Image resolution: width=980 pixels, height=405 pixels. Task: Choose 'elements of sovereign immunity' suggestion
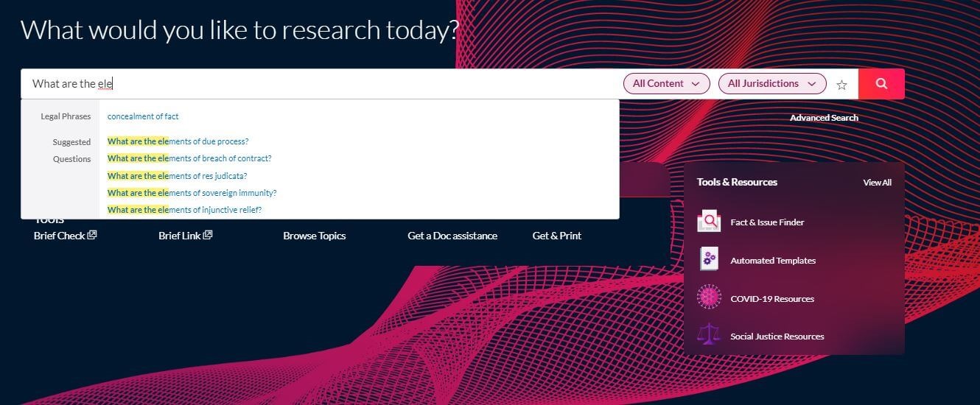[x=192, y=193]
